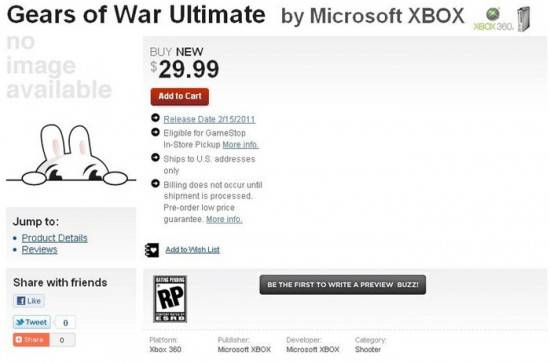550x363 pixels.
Task: Click the arrow bullet beside Release Date
Action: coord(155,118)
